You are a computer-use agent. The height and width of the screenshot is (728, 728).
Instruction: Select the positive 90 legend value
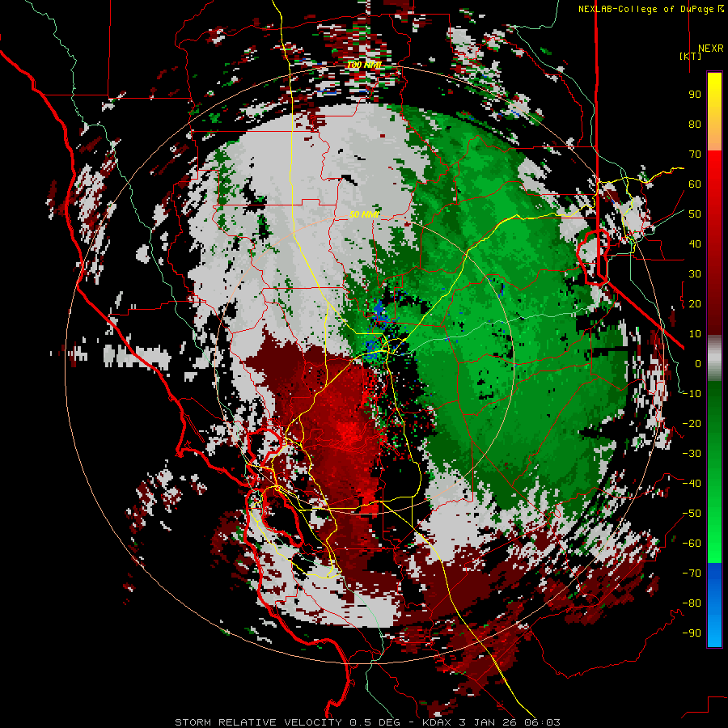click(x=695, y=95)
